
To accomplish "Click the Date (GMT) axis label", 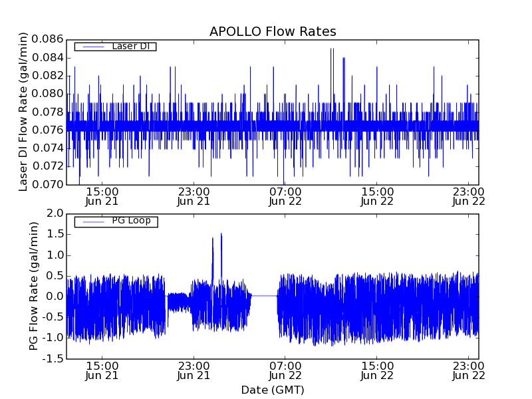I will [x=273, y=390].
